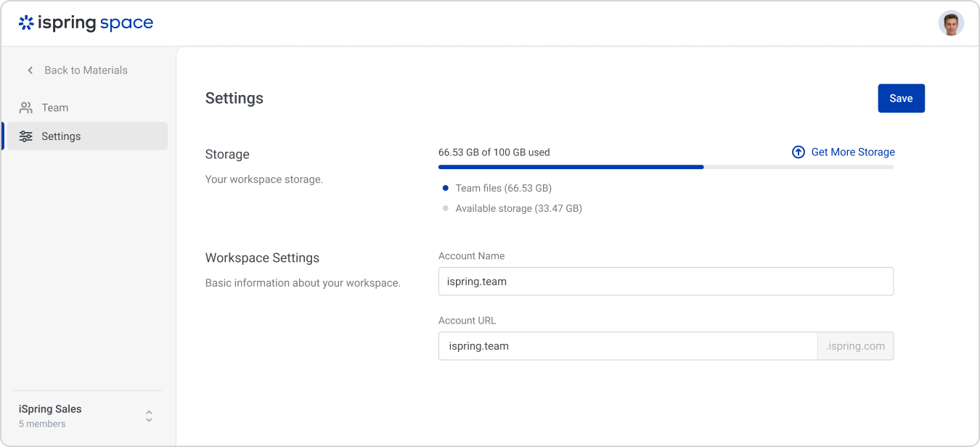Click the Settings sliders icon

point(26,136)
